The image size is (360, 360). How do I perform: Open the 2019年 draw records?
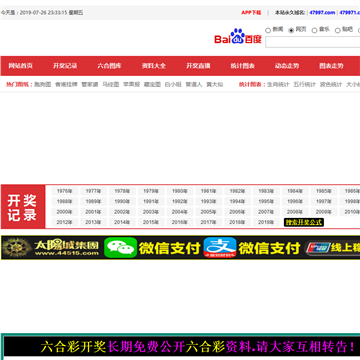point(266,222)
